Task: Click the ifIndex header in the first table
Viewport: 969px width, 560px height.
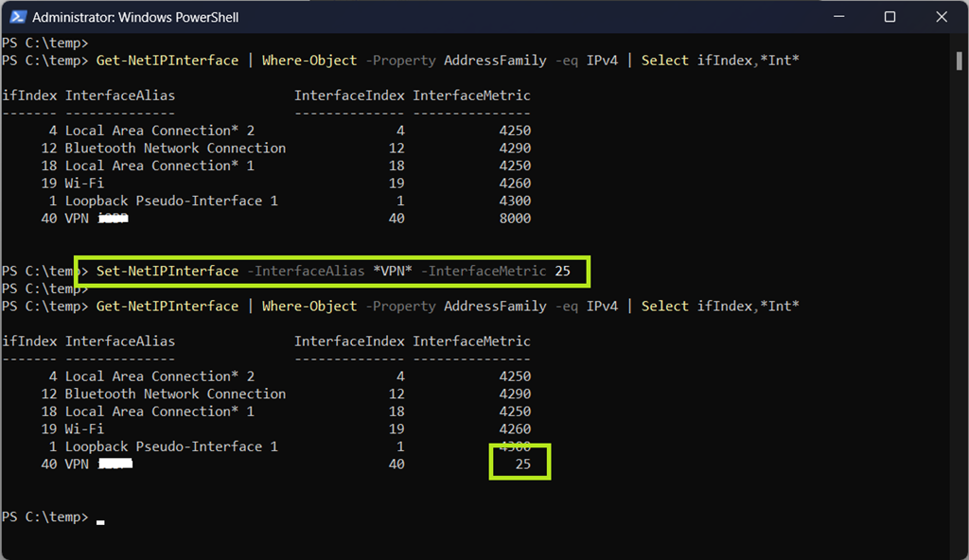Action: click(x=29, y=96)
